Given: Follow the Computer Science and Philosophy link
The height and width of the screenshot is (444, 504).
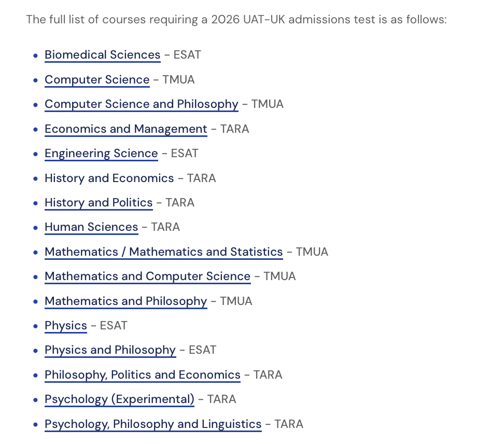Looking at the screenshot, I should pyautogui.click(x=142, y=104).
